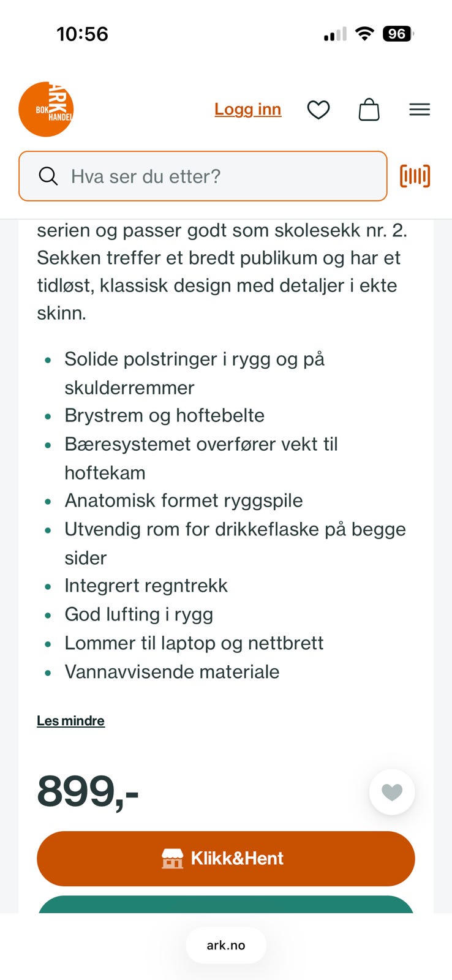Select the price 899,-
Screen dimensions: 452x980
pyautogui.click(x=88, y=791)
